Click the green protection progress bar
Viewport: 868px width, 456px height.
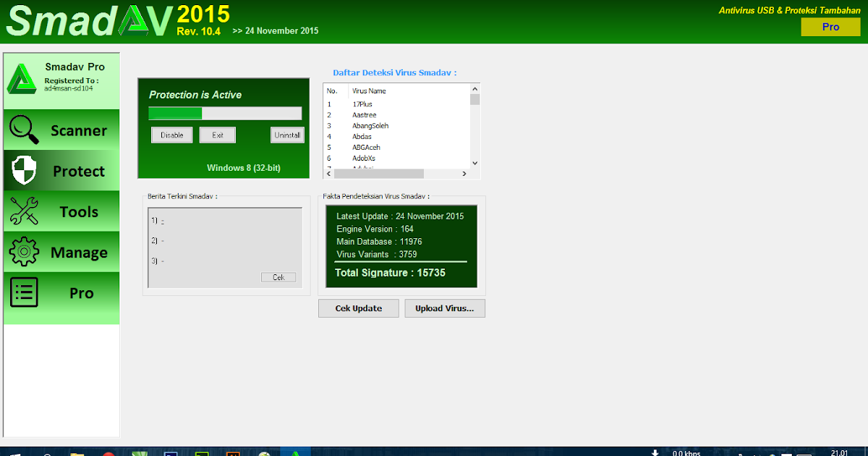[225, 113]
